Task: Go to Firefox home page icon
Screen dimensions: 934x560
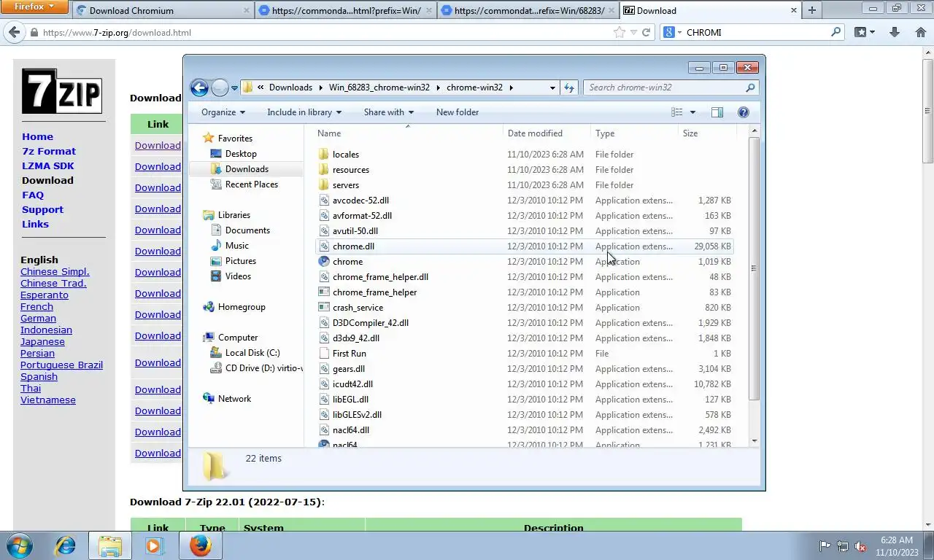Action: tap(921, 32)
